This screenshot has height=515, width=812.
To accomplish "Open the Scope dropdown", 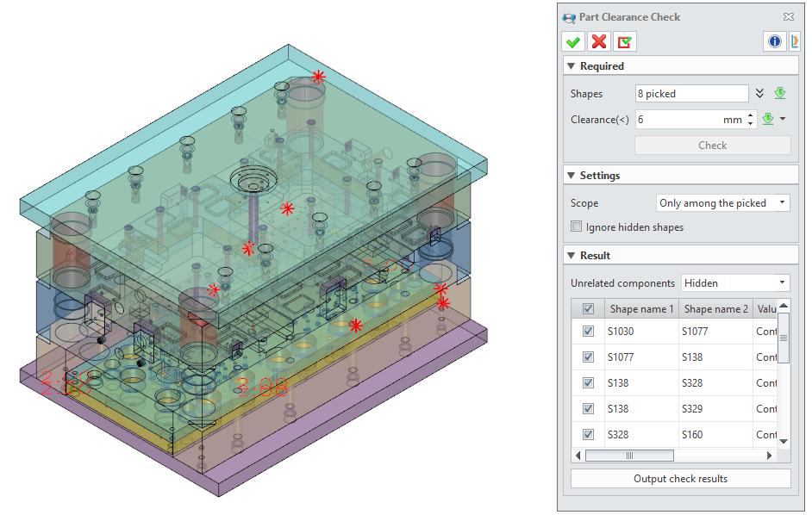I will 723,203.
